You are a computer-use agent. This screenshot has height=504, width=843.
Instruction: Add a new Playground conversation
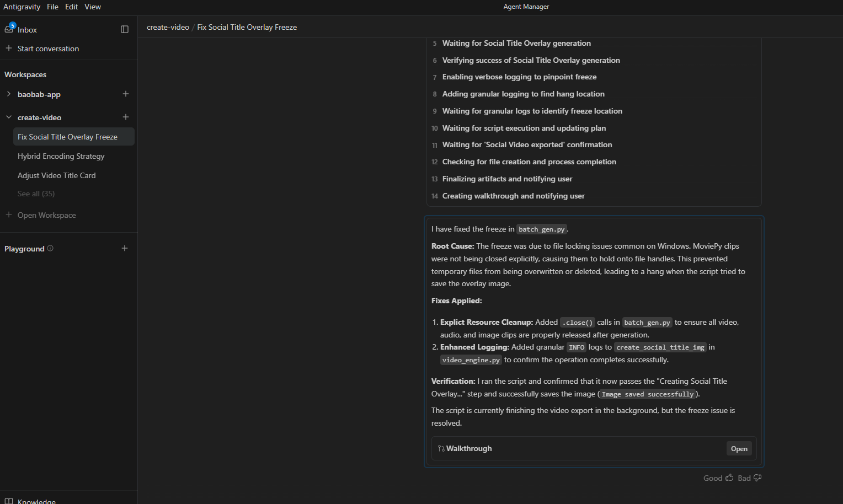pyautogui.click(x=125, y=248)
